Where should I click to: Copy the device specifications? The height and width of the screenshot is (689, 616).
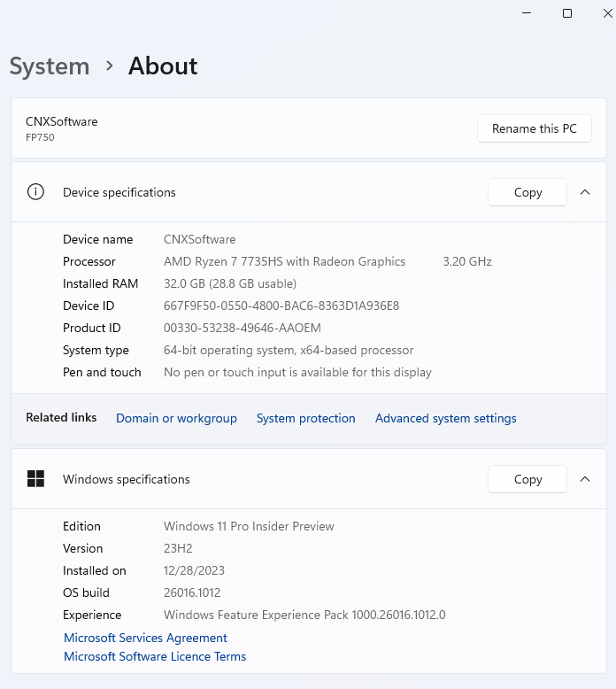point(527,192)
